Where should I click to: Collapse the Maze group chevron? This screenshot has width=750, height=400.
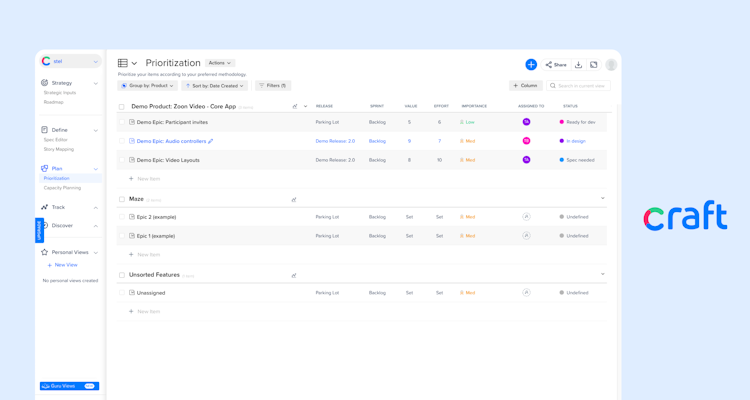603,198
